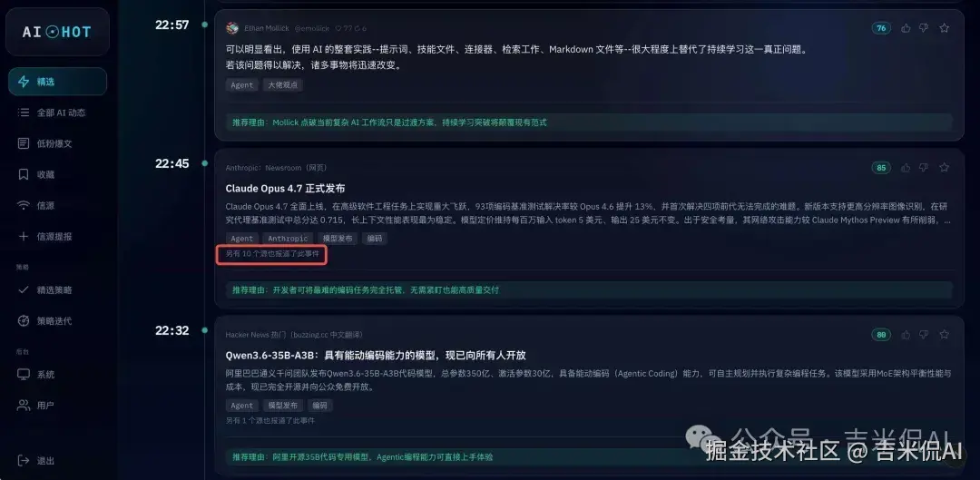Screen dimensions: 980x480
Task: Star the Claude Opus 4.7 post
Action: pyautogui.click(x=944, y=168)
